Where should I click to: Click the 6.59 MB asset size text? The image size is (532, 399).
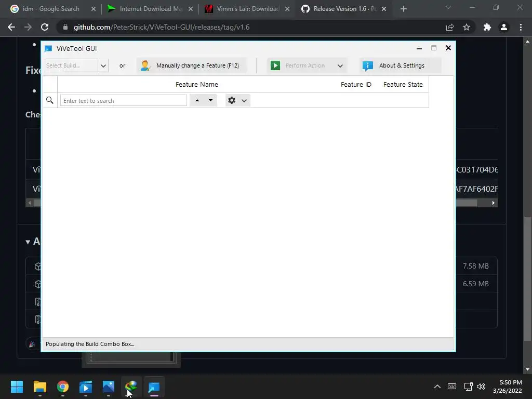[476, 284]
